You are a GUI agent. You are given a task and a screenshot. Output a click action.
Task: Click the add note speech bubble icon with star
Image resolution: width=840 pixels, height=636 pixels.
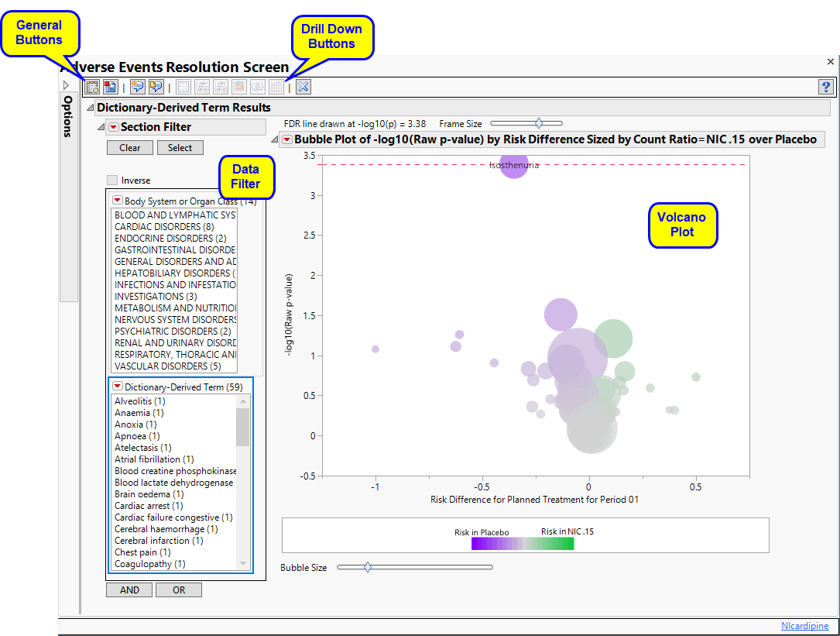138,87
